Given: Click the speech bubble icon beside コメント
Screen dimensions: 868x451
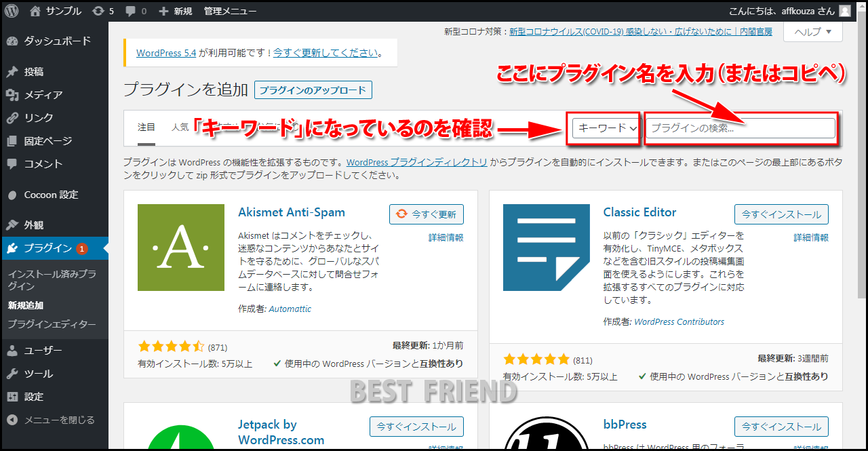Looking at the screenshot, I should coord(12,164).
